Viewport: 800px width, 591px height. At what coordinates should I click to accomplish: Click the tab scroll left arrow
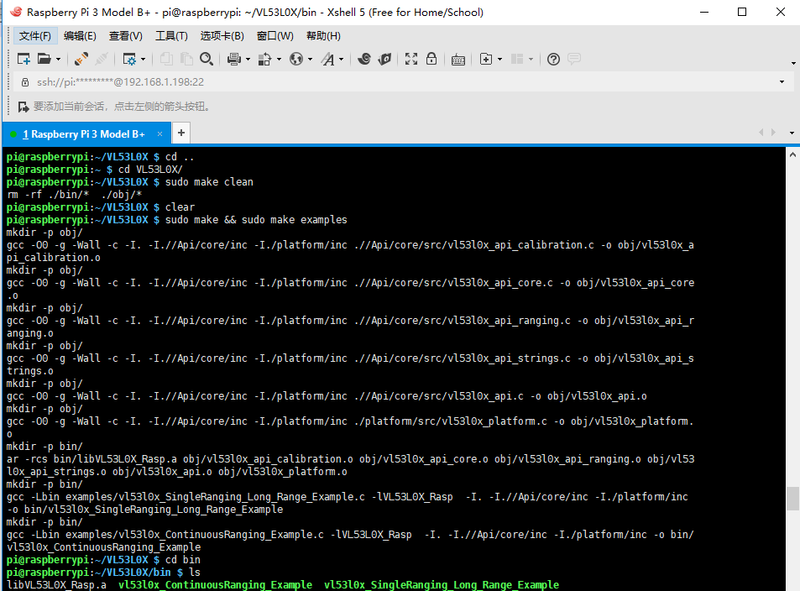761,133
